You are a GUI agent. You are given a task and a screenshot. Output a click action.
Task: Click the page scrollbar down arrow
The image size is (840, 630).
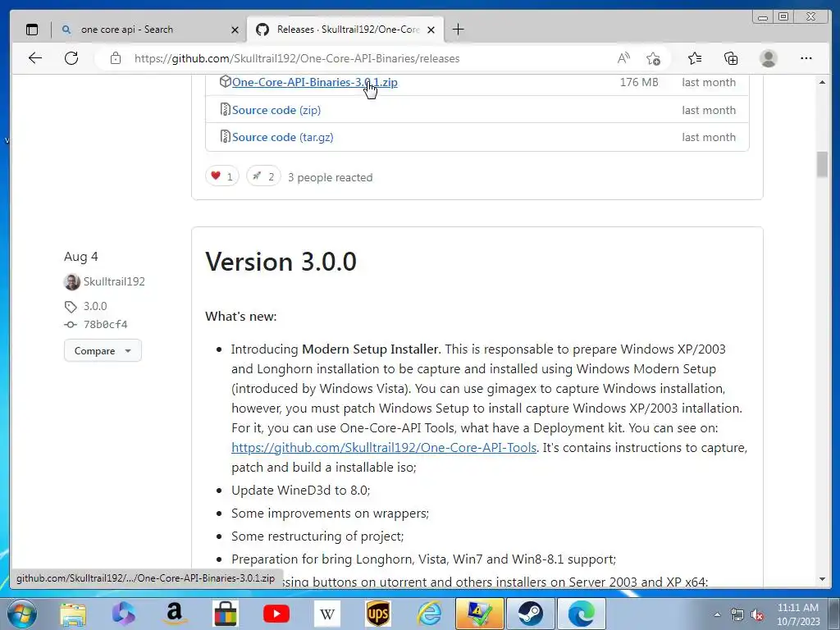[822, 579]
